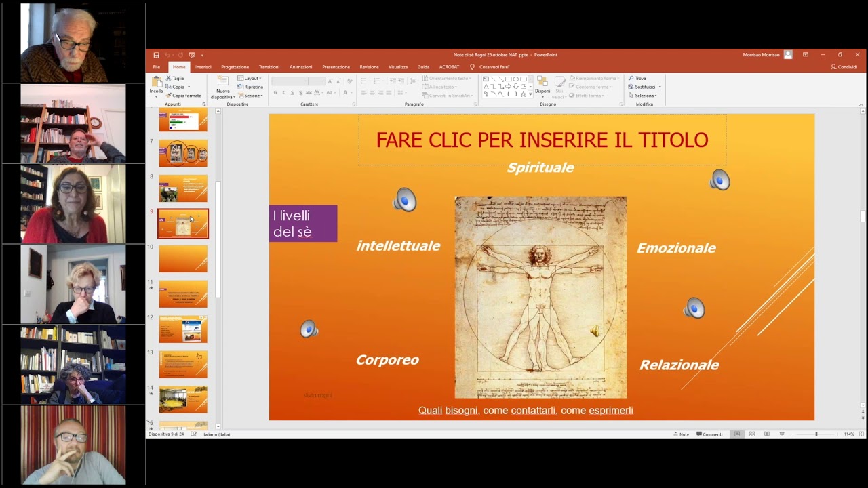The height and width of the screenshot is (488, 868).
Task: Open the Disponi arrange tool
Action: [542, 86]
